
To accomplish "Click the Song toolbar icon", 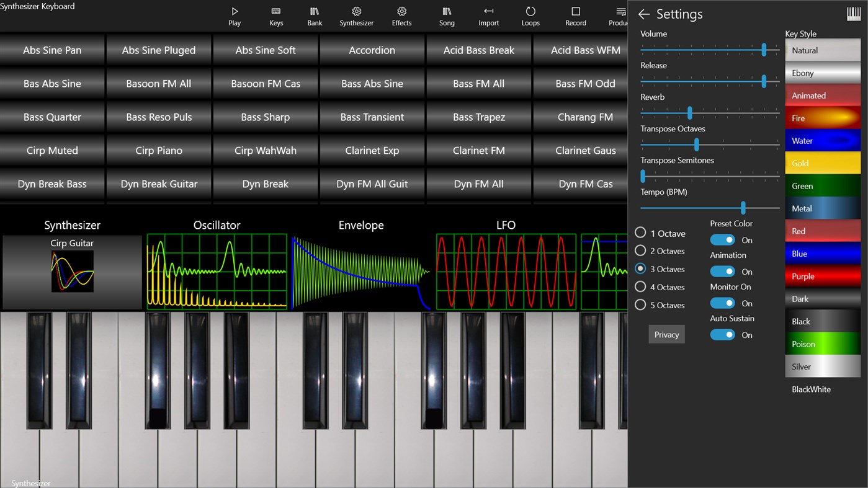I will pyautogui.click(x=446, y=15).
